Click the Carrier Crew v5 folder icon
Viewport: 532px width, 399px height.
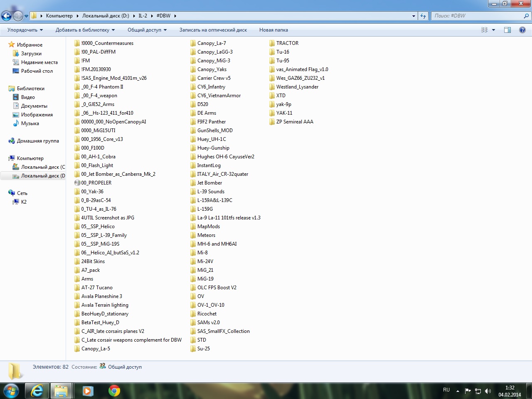point(193,78)
